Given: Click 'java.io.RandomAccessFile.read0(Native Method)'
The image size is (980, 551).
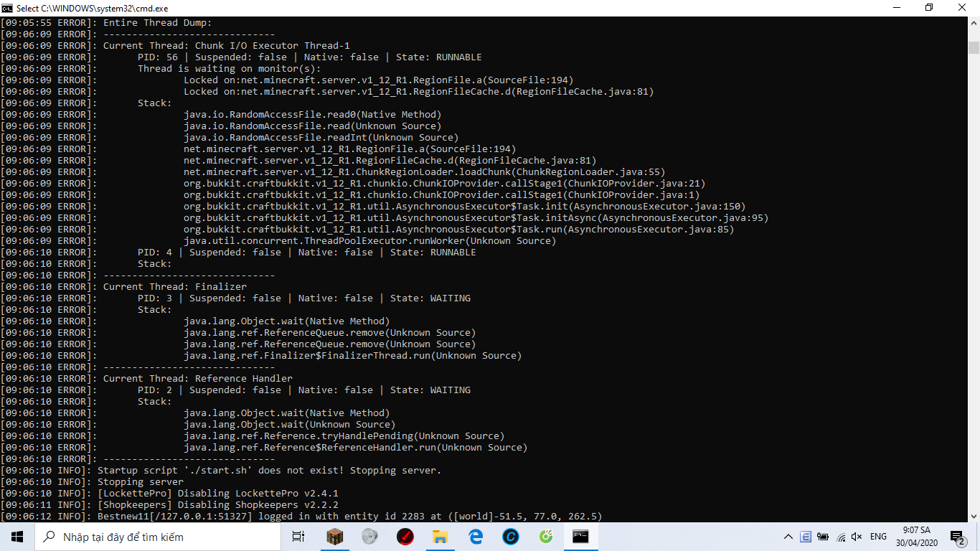Looking at the screenshot, I should [313, 115].
